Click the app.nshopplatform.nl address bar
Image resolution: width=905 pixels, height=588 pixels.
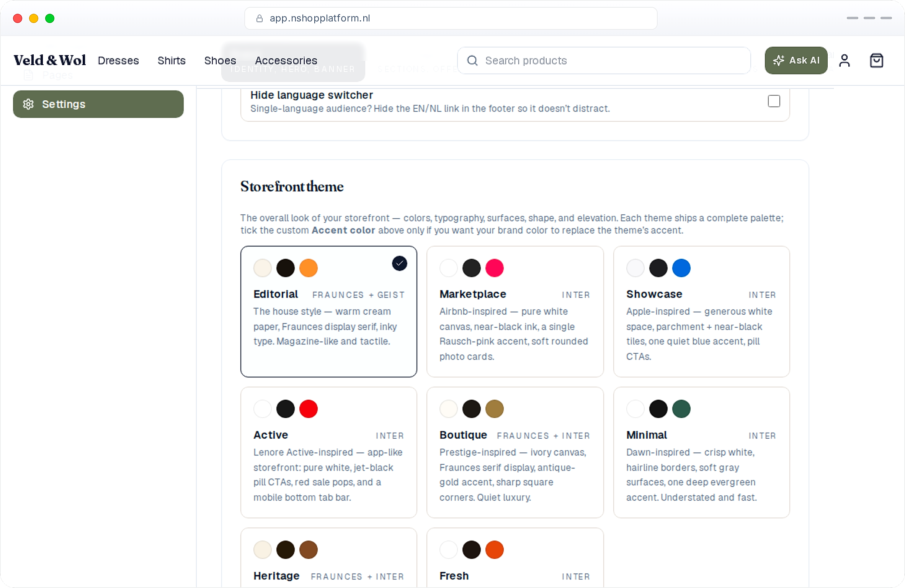pos(451,18)
